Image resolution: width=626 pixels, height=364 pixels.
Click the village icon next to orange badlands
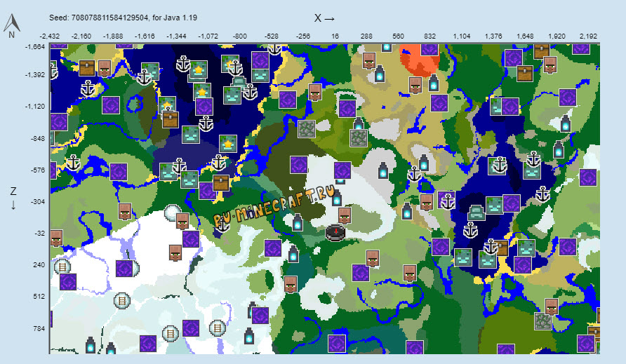coord(415,85)
